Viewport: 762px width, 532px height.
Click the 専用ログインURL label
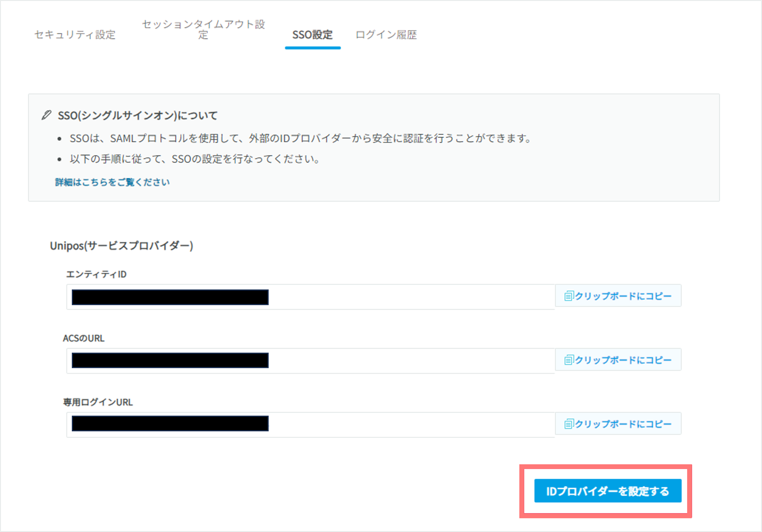click(x=98, y=402)
